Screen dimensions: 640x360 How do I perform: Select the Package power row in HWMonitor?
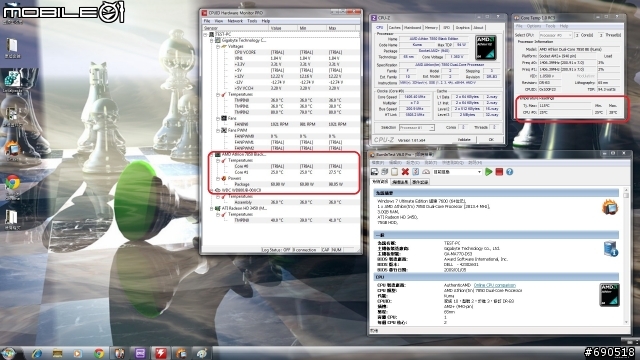pos(281,184)
